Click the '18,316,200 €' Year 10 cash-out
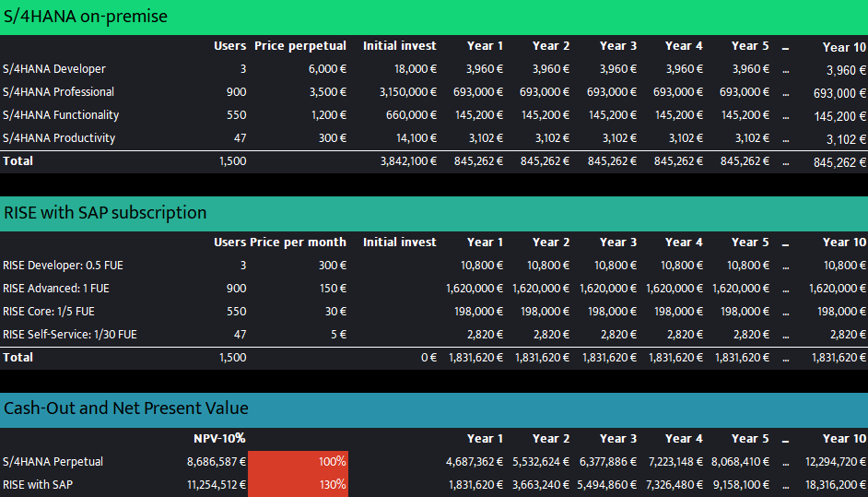Screen dimensions: 868x497 point(836,485)
